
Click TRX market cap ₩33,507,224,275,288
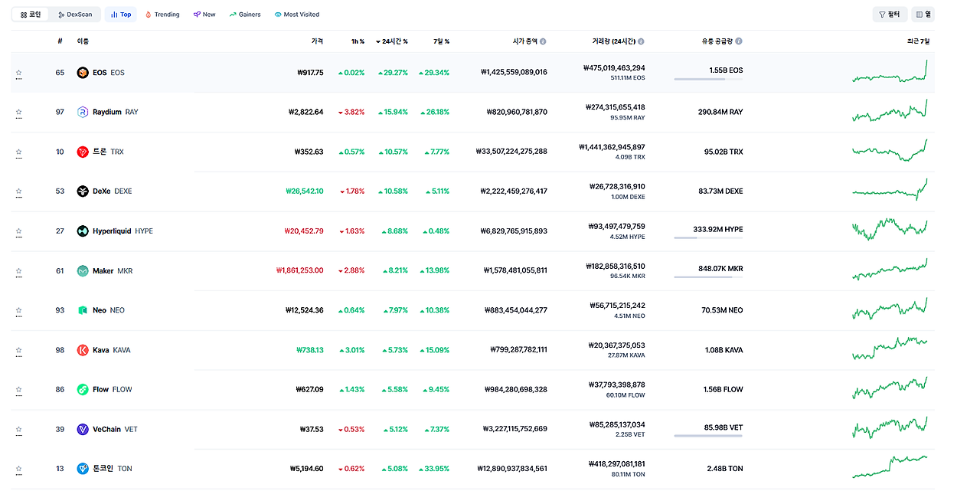pyautogui.click(x=511, y=152)
